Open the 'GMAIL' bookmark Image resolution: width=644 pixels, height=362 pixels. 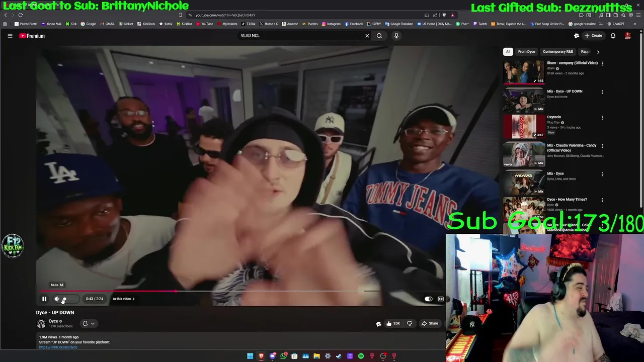(107, 24)
